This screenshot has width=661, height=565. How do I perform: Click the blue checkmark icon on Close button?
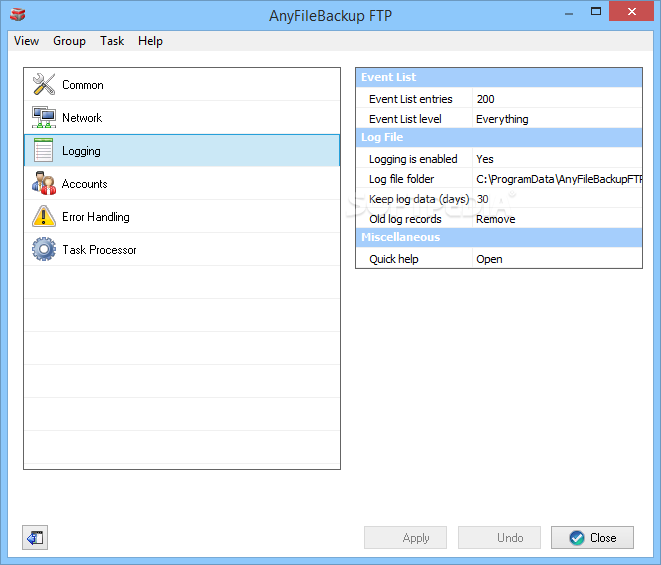pos(577,538)
